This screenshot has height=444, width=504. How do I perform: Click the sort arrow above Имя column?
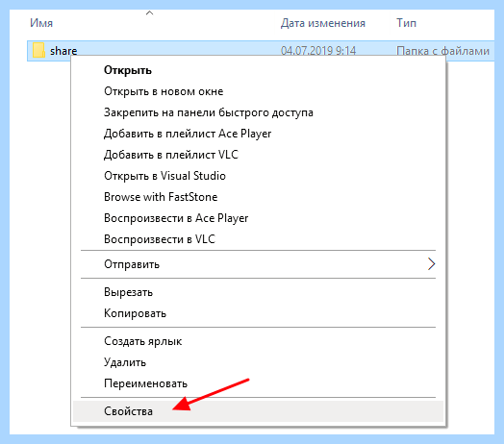[x=149, y=13]
